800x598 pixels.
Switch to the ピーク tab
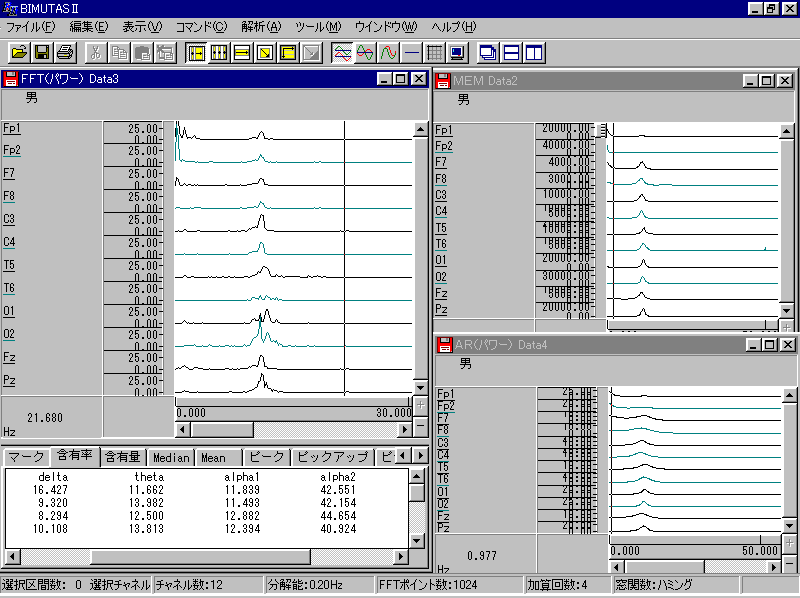pos(266,458)
